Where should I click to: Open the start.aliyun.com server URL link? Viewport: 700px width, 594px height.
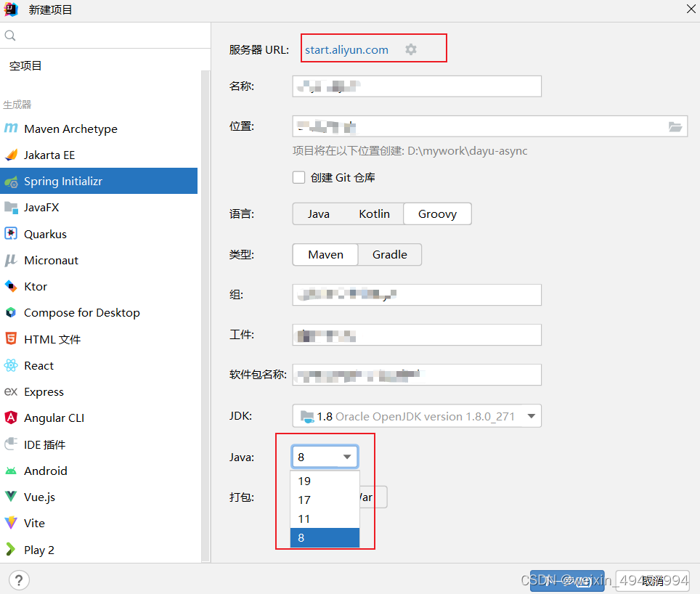point(346,50)
